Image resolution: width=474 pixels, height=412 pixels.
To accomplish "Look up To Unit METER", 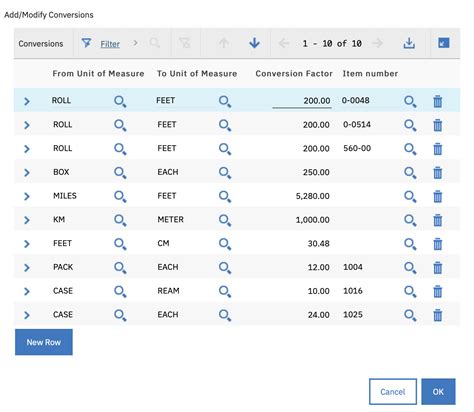I will [x=225, y=220].
